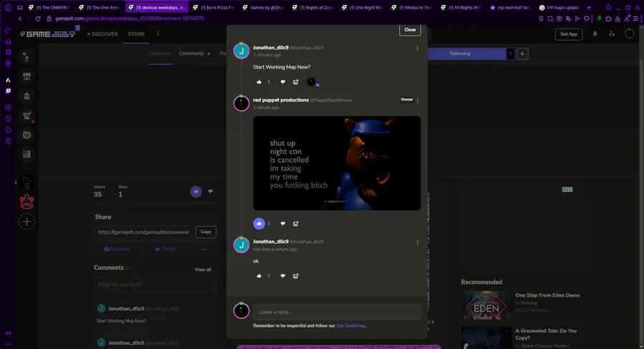Image resolution: width=644 pixels, height=349 pixels.
Task: Open options menu on red puppet productions' comment
Action: pos(418,100)
